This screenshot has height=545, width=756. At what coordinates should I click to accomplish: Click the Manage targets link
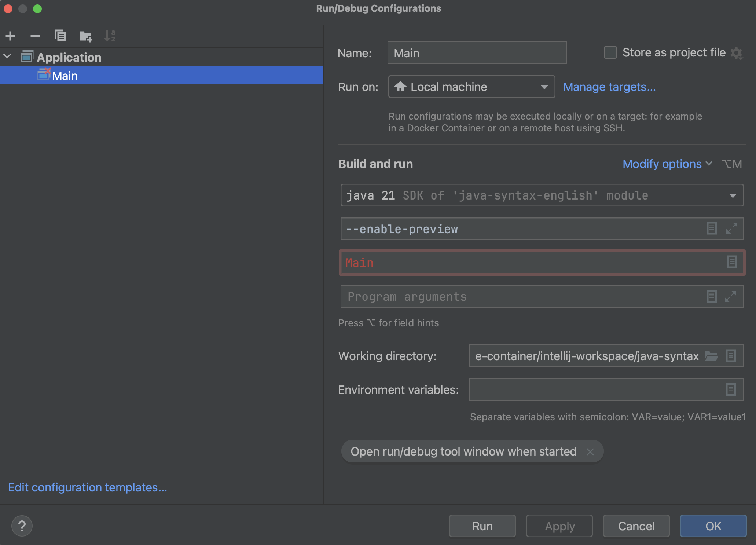609,87
